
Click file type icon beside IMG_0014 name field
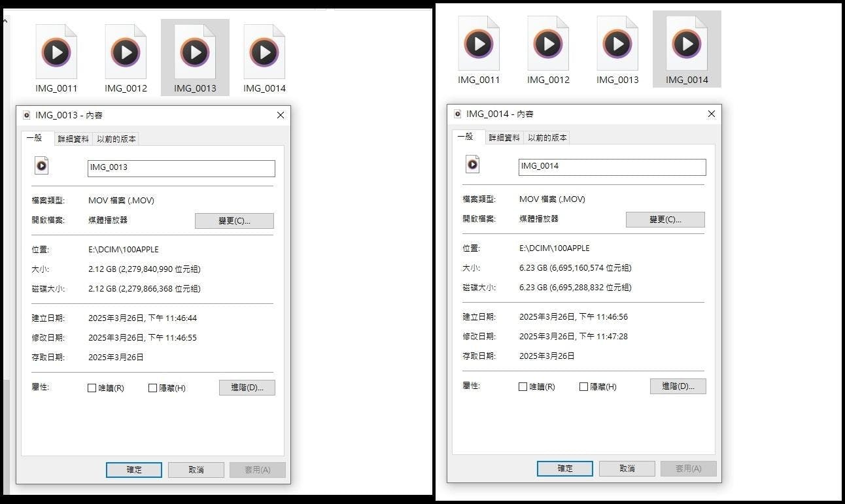[472, 164]
